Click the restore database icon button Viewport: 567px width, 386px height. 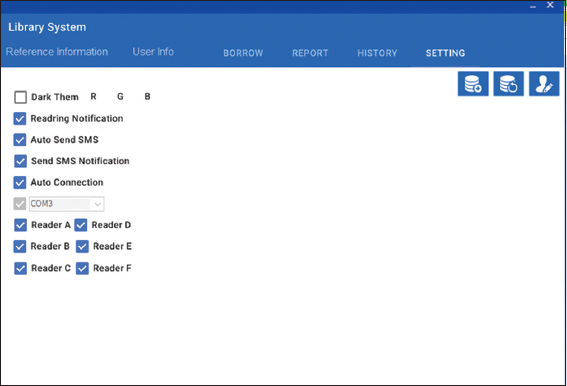[508, 84]
